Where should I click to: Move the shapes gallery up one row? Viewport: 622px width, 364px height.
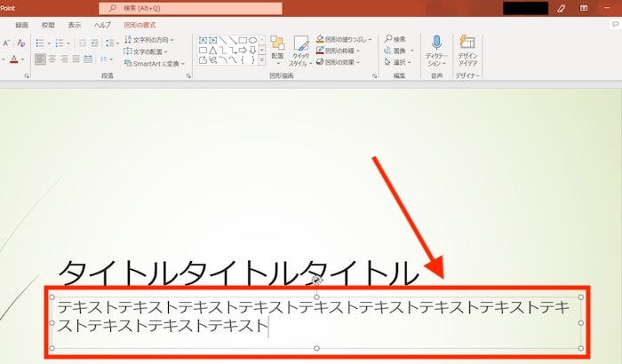(x=262, y=40)
